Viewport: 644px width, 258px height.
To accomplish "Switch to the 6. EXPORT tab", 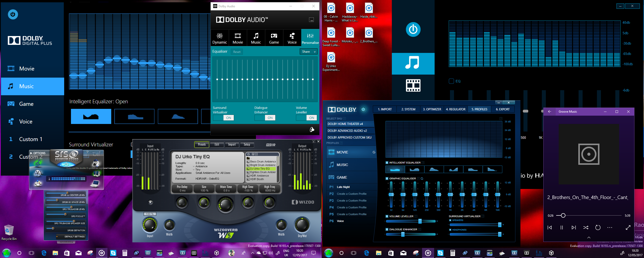I will 503,109.
